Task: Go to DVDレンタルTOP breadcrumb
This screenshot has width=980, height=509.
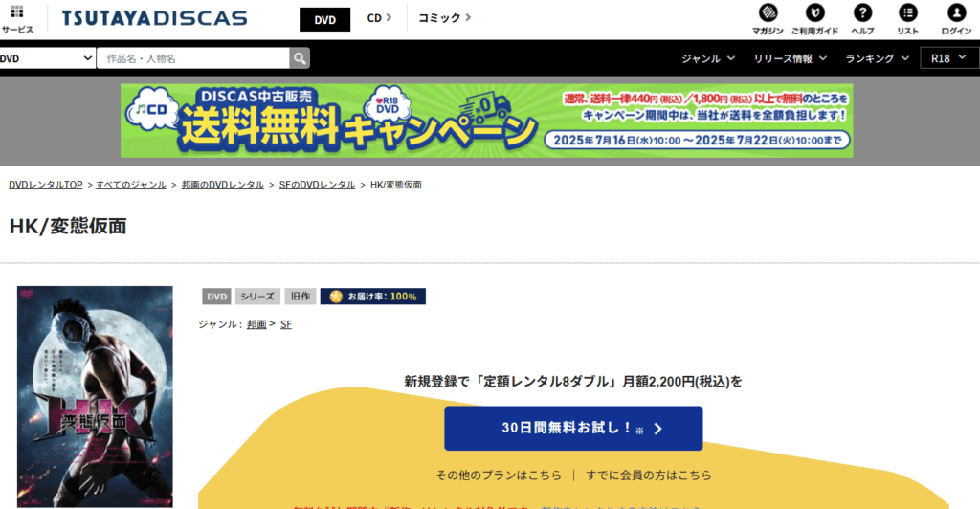Action: tap(46, 185)
